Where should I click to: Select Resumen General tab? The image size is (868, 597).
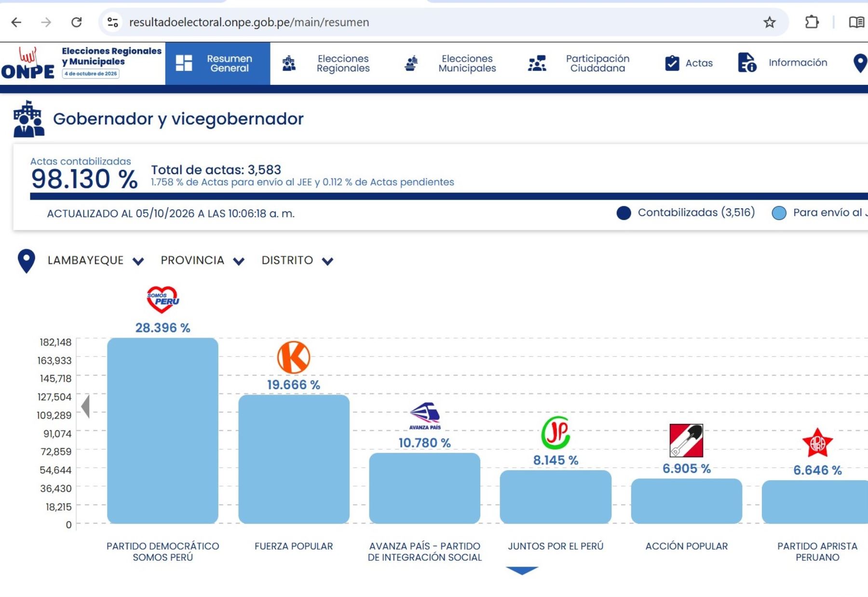(x=217, y=63)
